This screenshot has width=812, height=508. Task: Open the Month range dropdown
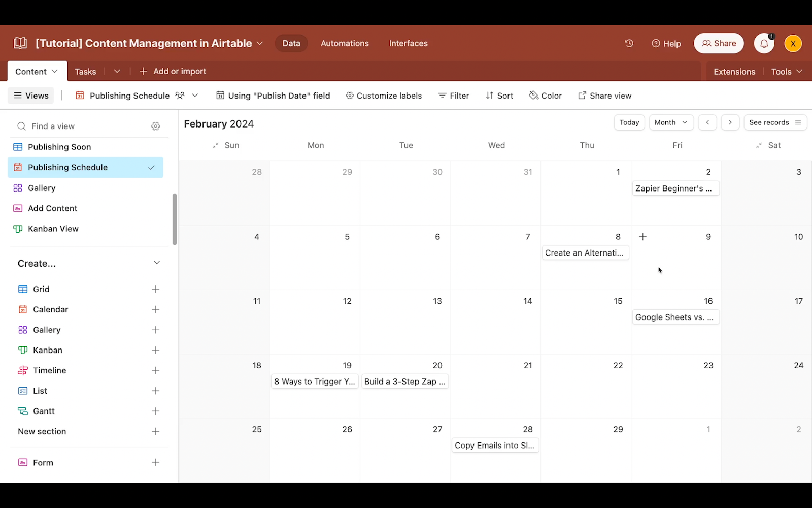(671, 122)
